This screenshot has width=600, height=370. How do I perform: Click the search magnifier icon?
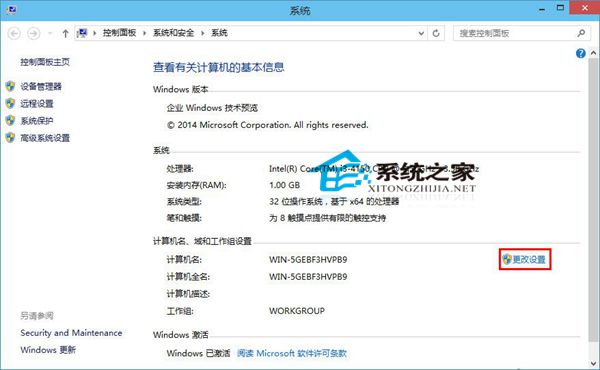click(x=581, y=33)
